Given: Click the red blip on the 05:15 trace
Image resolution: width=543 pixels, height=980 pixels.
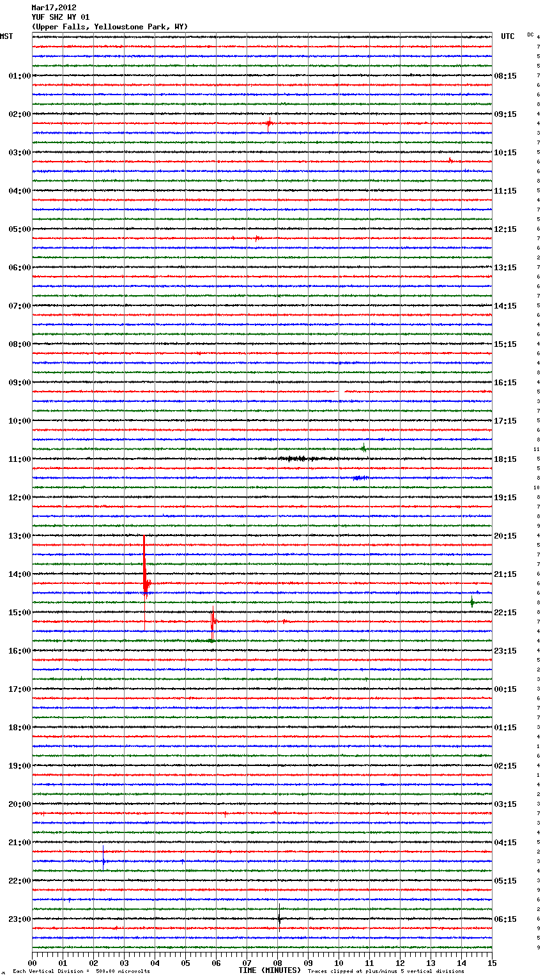Looking at the screenshot, I should pyautogui.click(x=257, y=238).
